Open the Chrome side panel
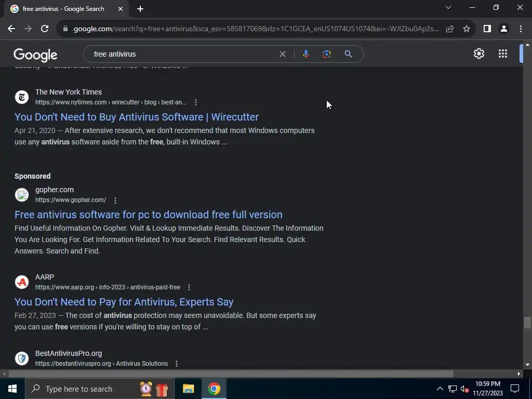 tap(487, 29)
